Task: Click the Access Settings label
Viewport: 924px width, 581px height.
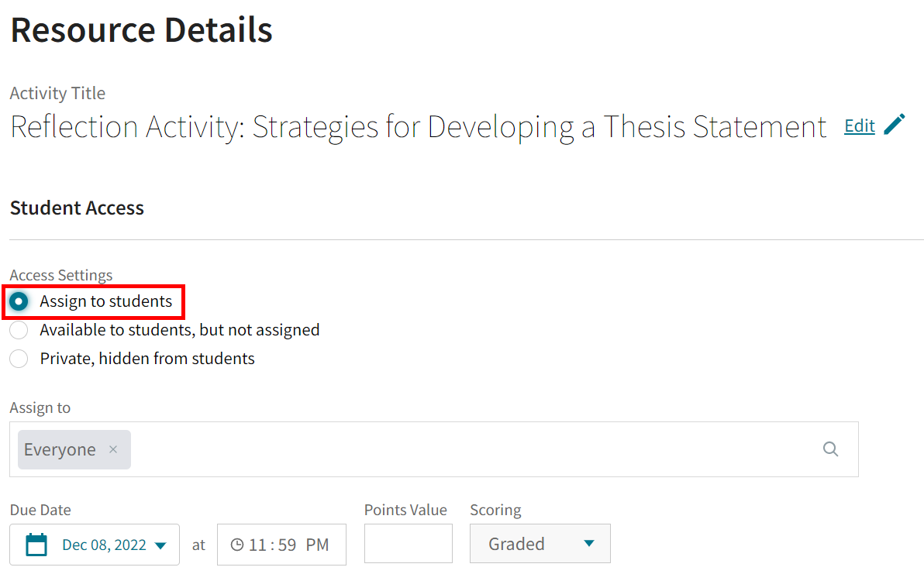Action: pyautogui.click(x=60, y=275)
